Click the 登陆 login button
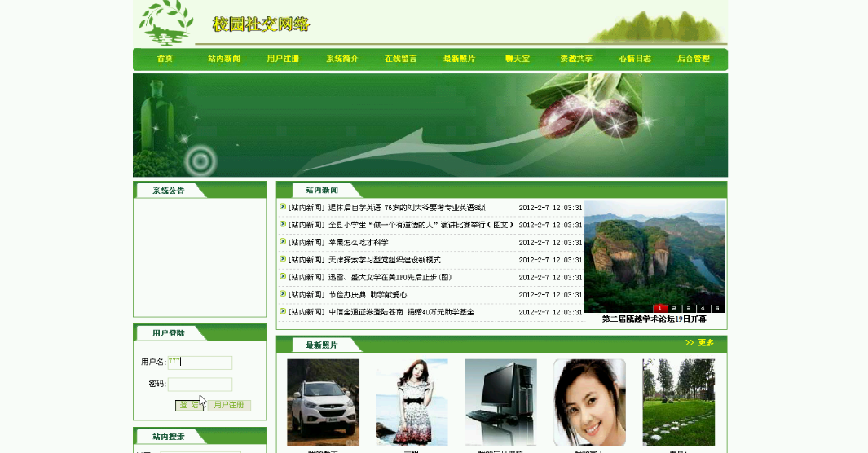 [x=190, y=406]
